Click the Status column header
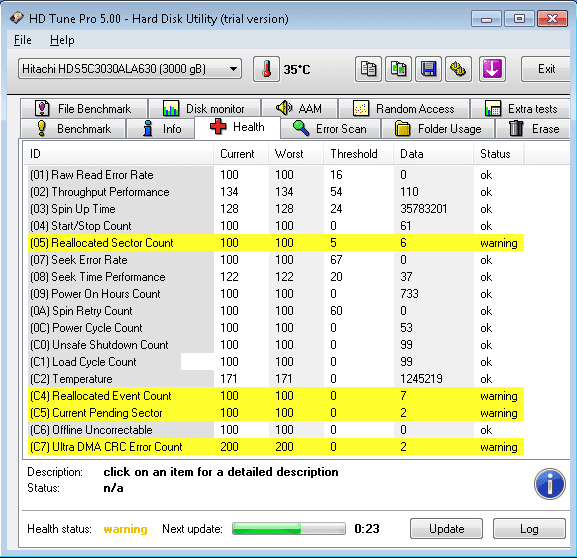Screen dimensions: 577x558 tap(499, 153)
